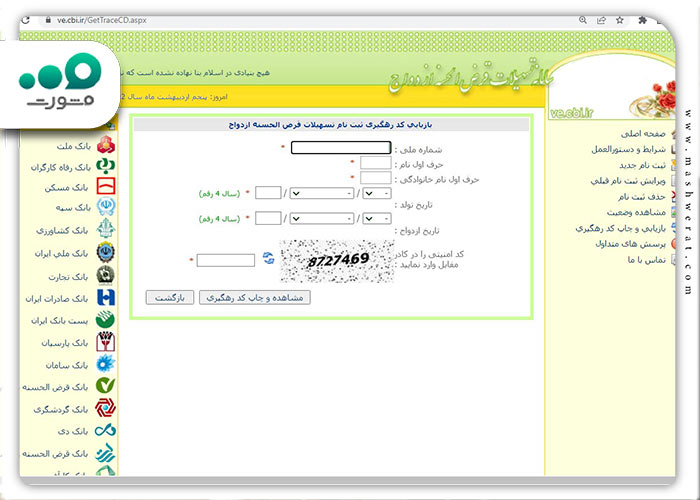
Task: Click the مشاهده و چاپ کد رهگیری button
Action: 254,298
